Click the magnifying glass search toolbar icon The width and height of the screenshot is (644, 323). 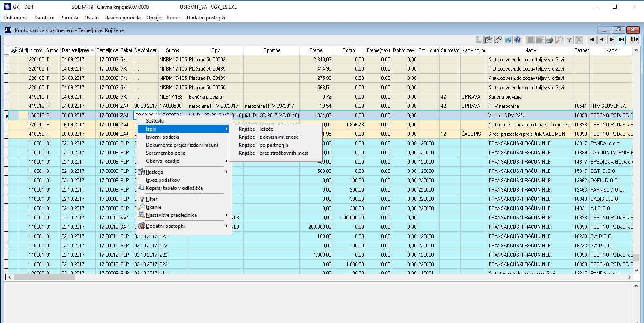(x=559, y=40)
